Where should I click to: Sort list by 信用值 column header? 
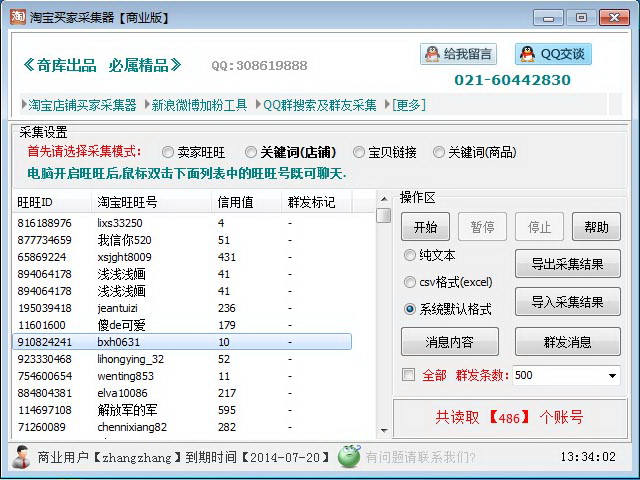pyautogui.click(x=247, y=202)
